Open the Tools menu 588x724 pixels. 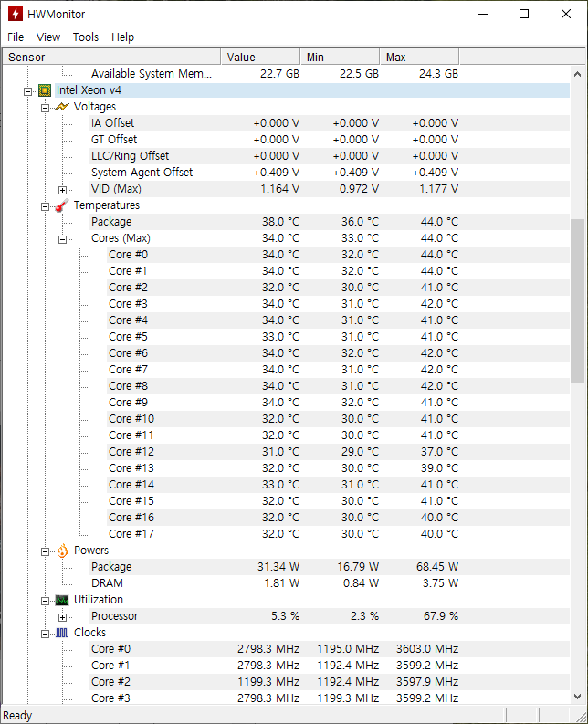[86, 37]
